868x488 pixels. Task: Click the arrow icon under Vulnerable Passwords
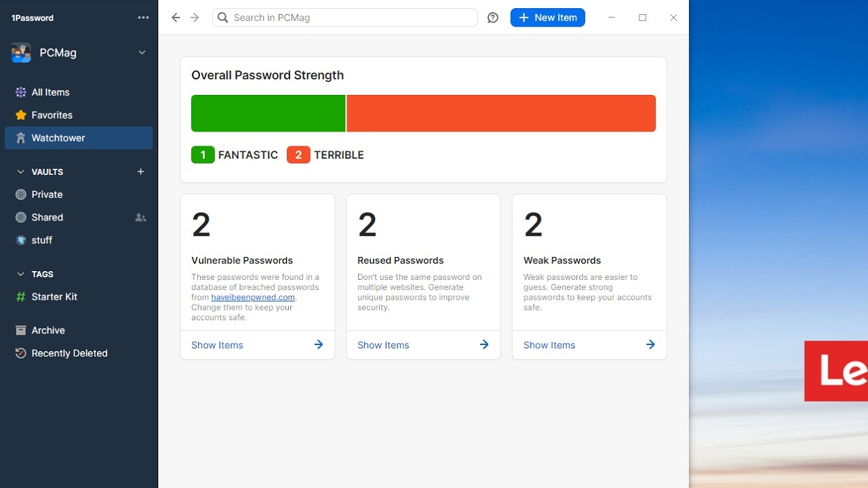318,344
